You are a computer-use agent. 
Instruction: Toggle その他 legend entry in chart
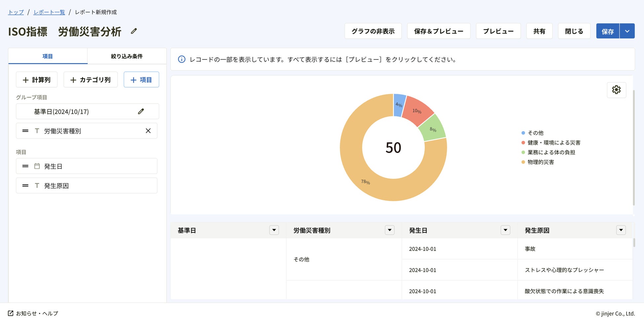point(535,133)
